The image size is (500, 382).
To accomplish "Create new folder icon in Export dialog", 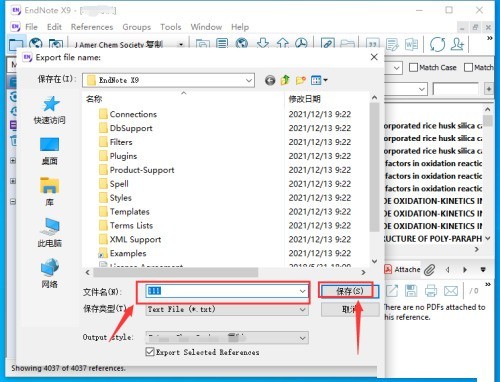I will 300,80.
